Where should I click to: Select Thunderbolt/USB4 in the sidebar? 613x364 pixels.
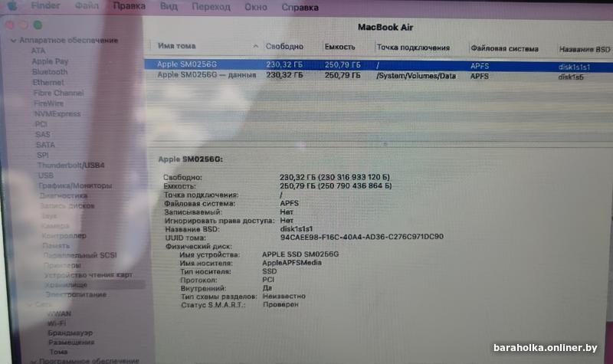pyautogui.click(x=70, y=166)
